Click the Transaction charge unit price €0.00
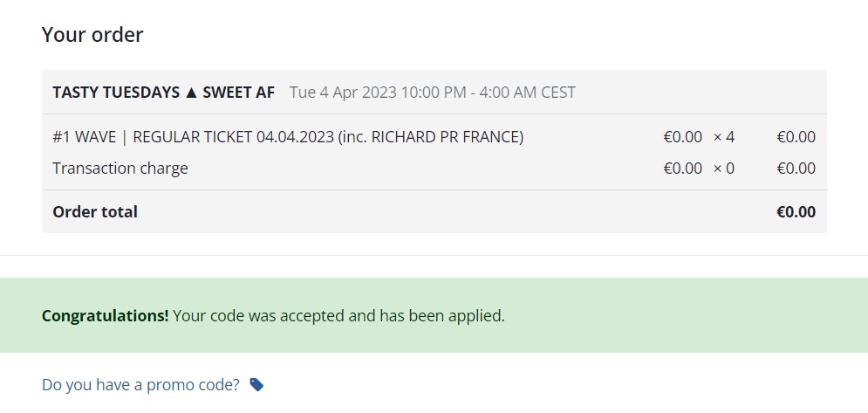The image size is (868, 413). (682, 168)
